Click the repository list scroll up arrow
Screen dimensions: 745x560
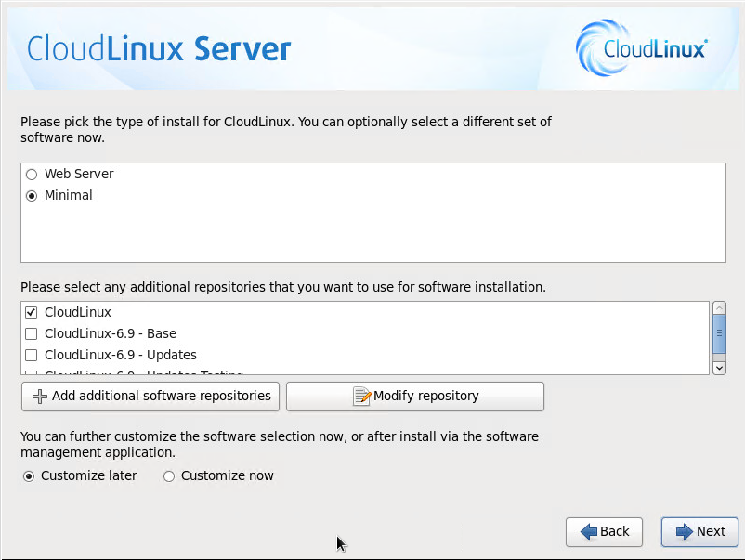(719, 308)
